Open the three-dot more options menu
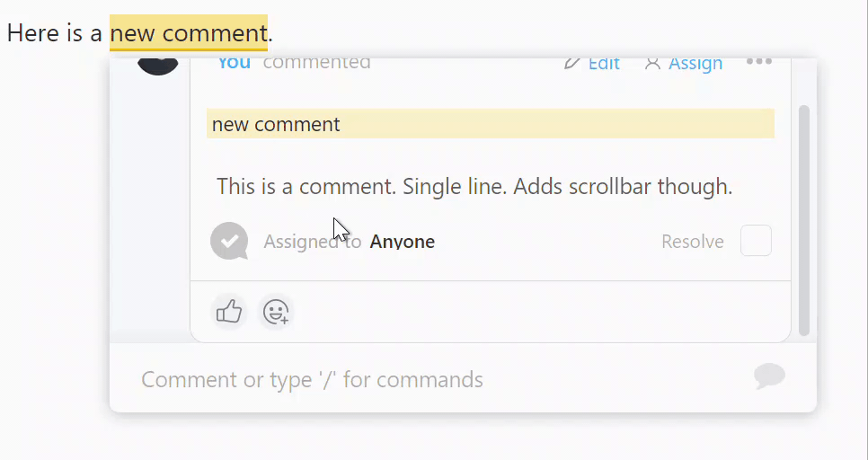868x460 pixels. (x=759, y=62)
